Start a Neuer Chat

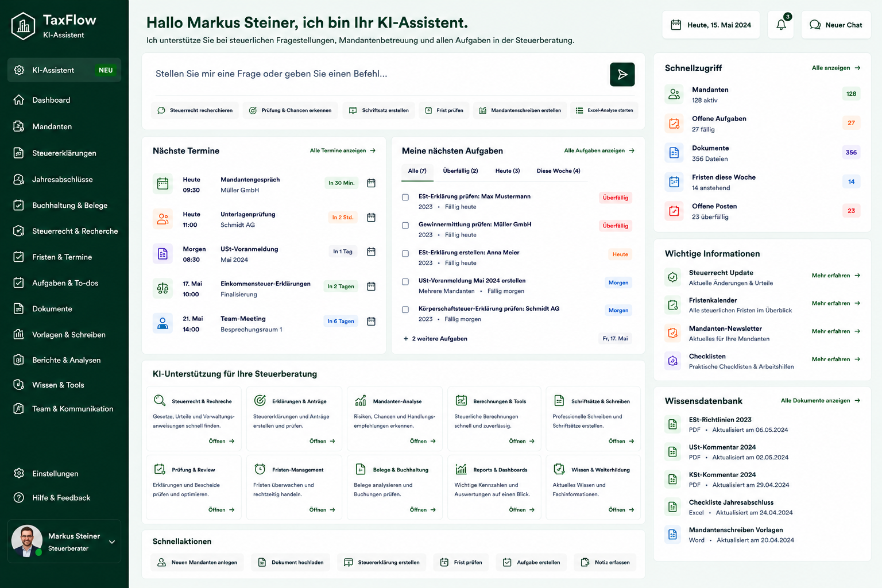(x=836, y=25)
